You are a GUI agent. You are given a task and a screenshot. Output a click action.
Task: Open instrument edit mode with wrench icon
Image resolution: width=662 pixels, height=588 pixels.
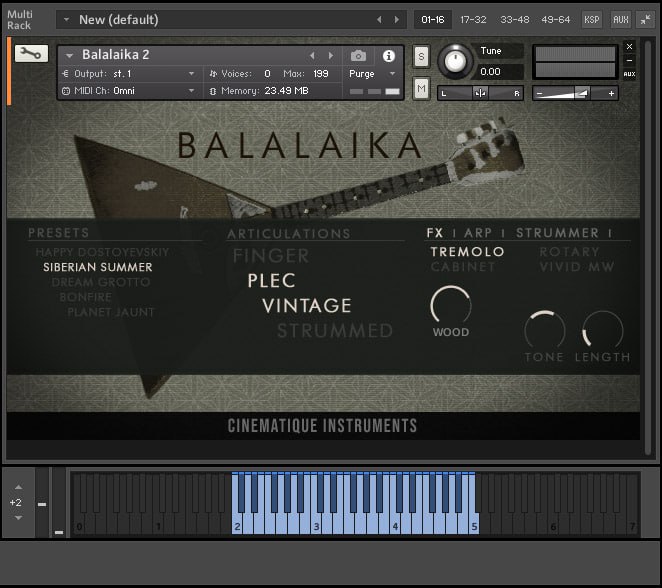tap(31, 54)
